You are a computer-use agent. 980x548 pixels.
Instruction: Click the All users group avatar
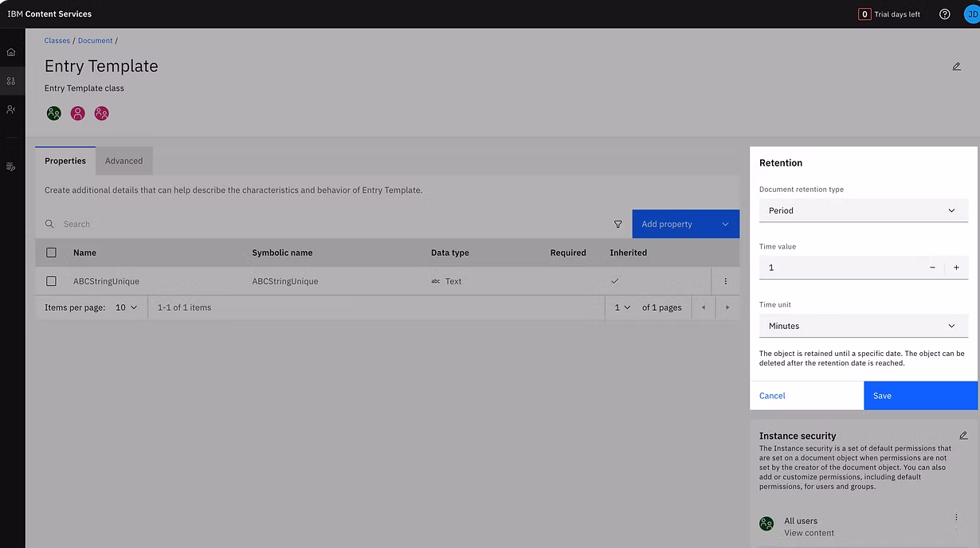(x=766, y=524)
